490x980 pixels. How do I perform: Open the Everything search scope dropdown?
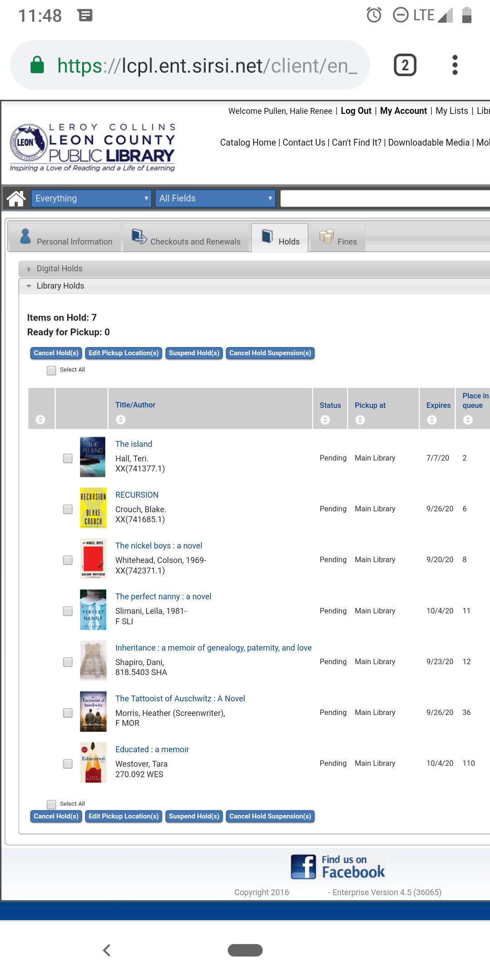(91, 198)
